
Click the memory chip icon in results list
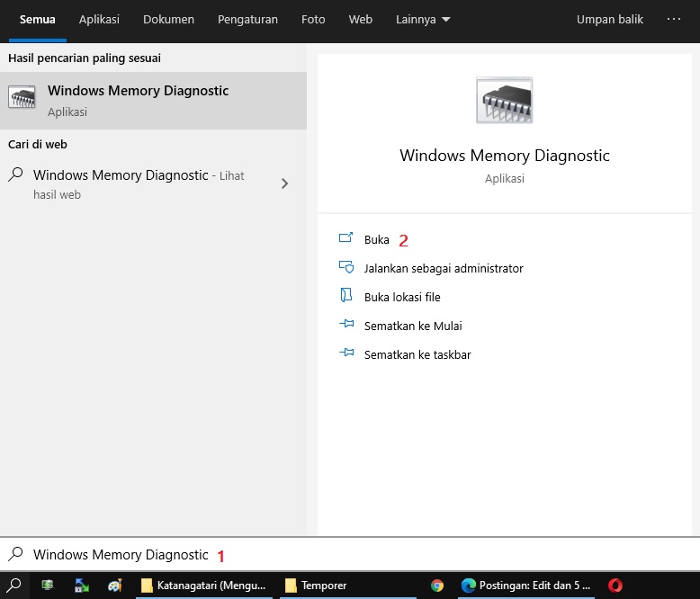[x=22, y=97]
